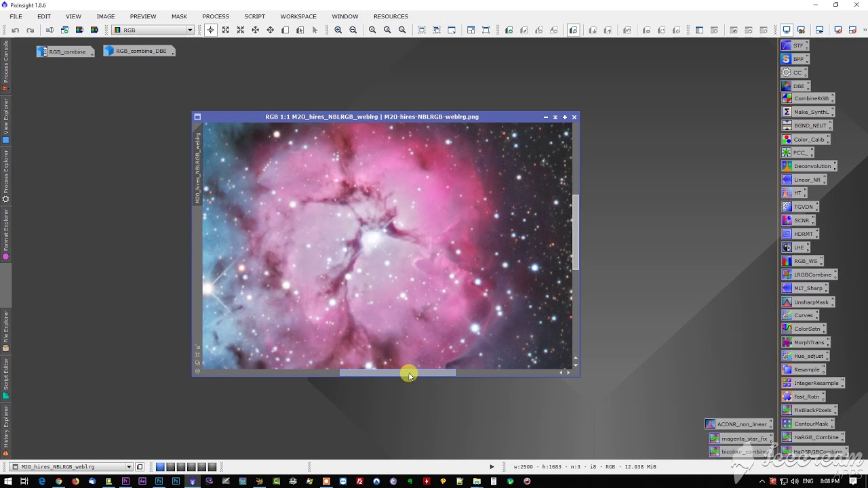Open the IMAGE menu
The image size is (868, 488).
tap(106, 16)
